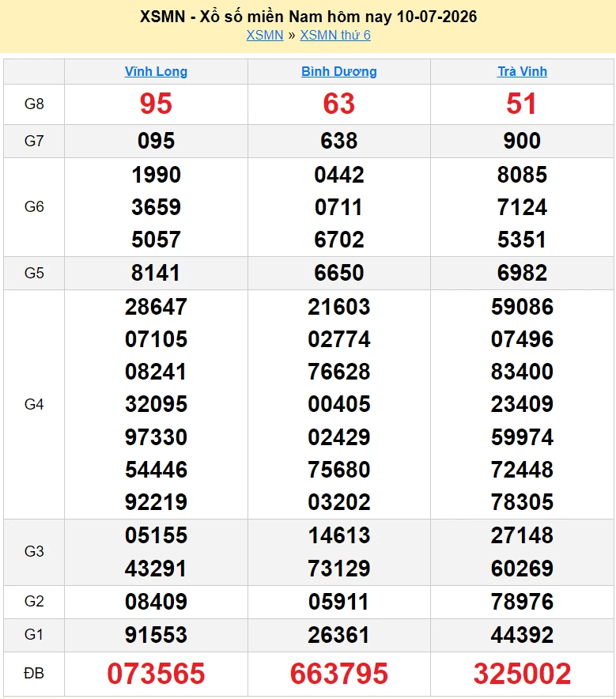This screenshot has height=699, width=616.
Task: Click Trà Vinh G8 number 51
Action: [522, 104]
